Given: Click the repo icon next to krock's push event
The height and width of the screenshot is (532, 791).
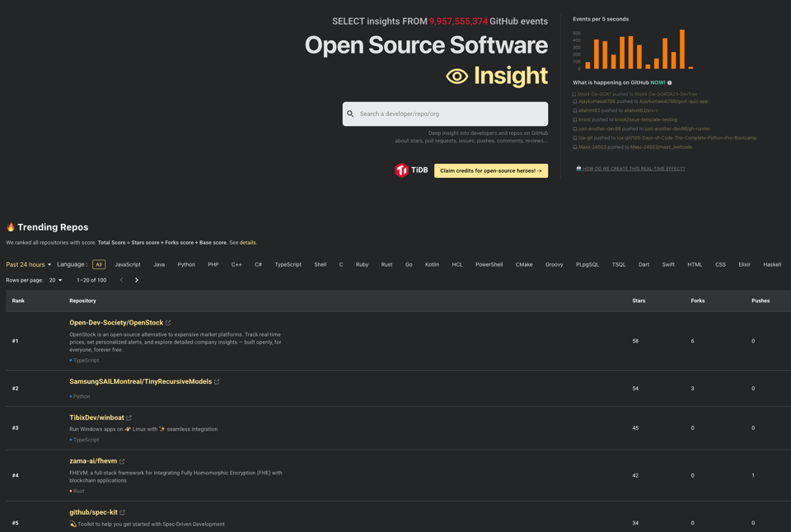Looking at the screenshot, I should coord(574,119).
